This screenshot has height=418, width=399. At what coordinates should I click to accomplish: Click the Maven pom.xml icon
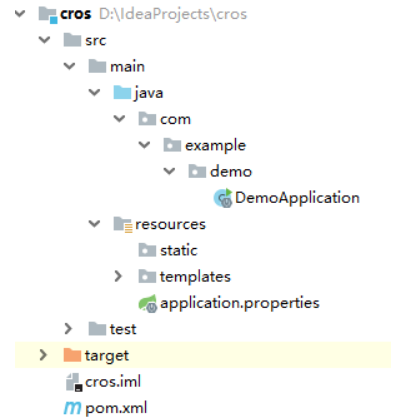[x=72, y=408]
